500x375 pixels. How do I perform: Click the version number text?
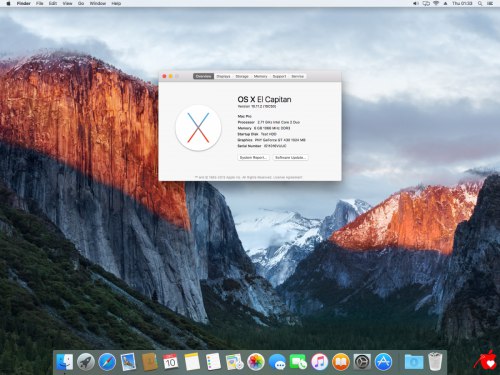257,106
